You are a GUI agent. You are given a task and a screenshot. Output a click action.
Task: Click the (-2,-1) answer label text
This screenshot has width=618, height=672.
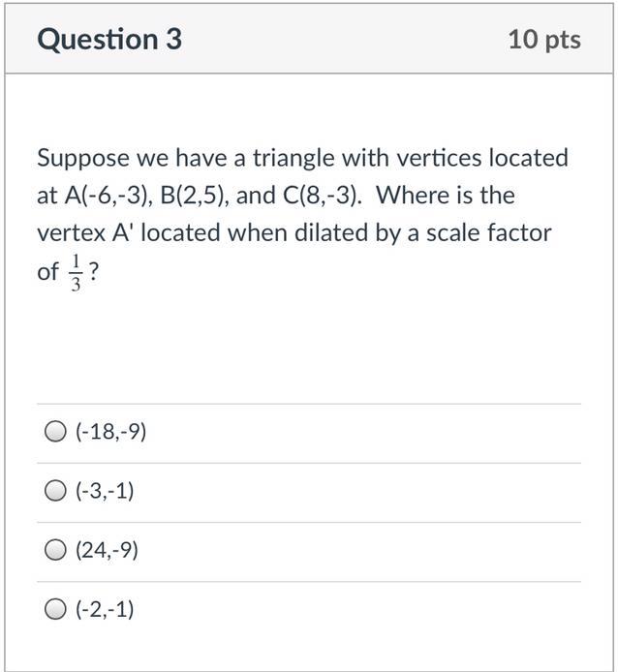[105, 610]
